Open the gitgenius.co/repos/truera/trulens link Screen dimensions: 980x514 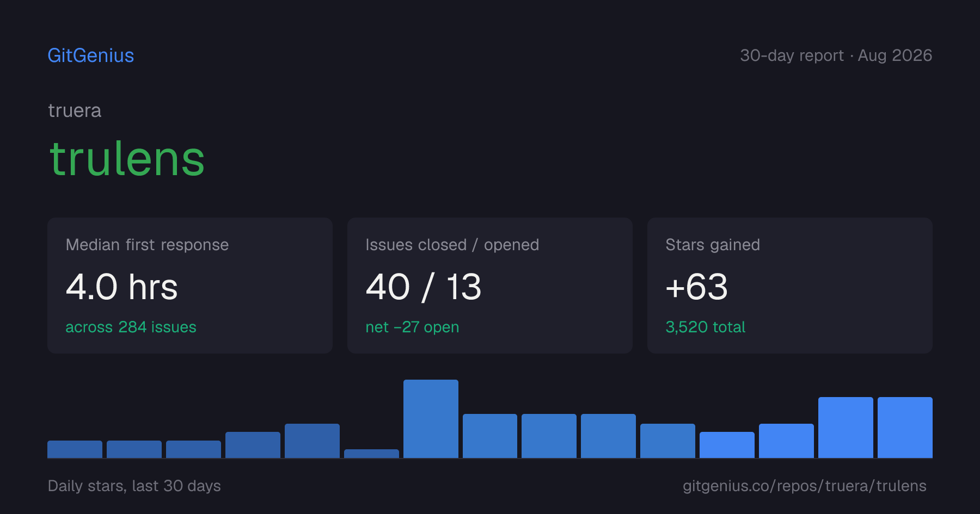[x=804, y=486]
